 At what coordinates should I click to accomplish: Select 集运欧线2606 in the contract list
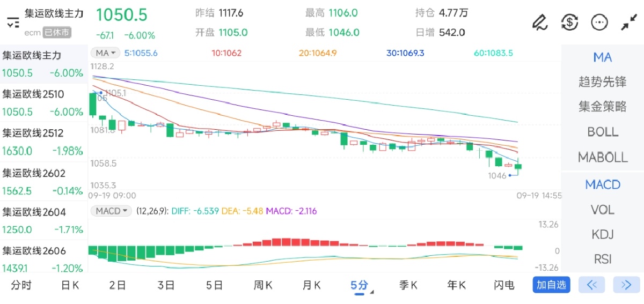click(43, 259)
